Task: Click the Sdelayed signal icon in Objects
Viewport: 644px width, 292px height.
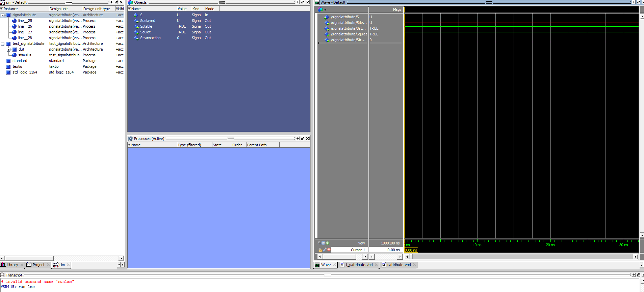Action: coord(136,21)
